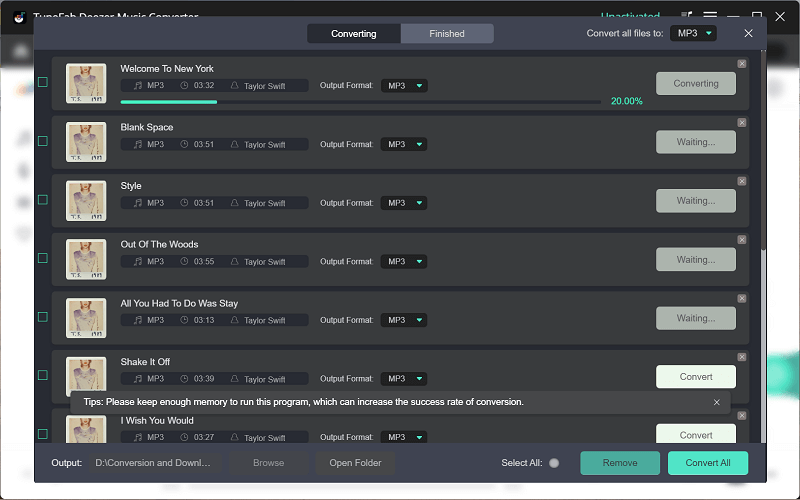
Task: Click Open Folder button
Action: pyautogui.click(x=355, y=463)
